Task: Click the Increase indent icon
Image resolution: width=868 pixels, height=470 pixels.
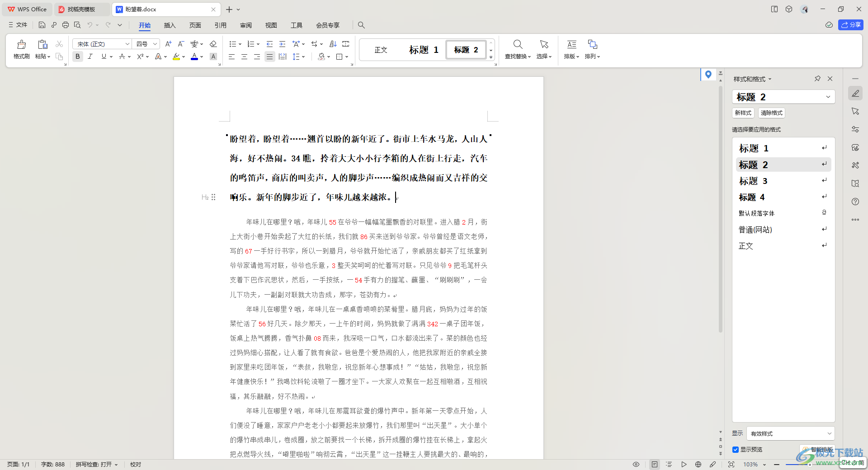Action: pyautogui.click(x=282, y=44)
